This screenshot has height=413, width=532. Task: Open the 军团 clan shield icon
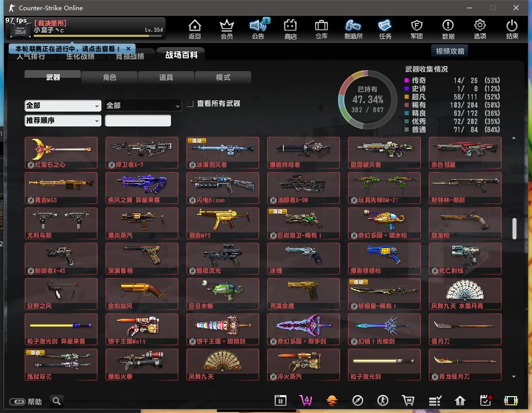(416, 29)
